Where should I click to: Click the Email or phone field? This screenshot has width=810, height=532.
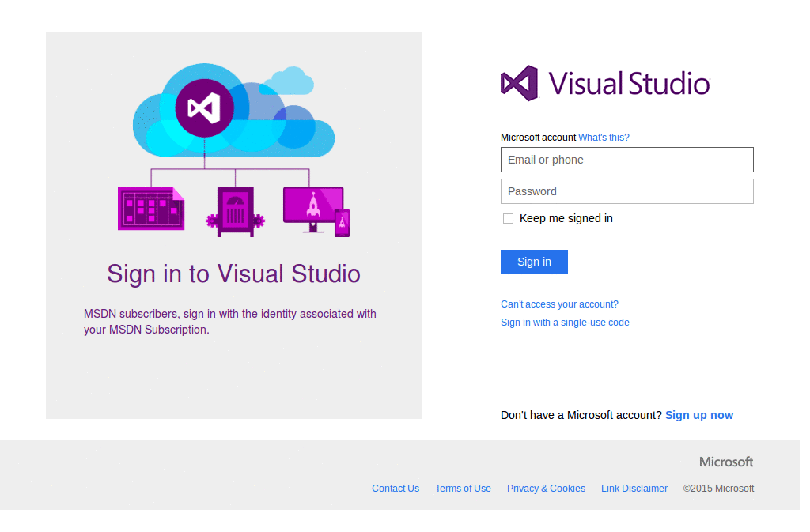[626, 160]
